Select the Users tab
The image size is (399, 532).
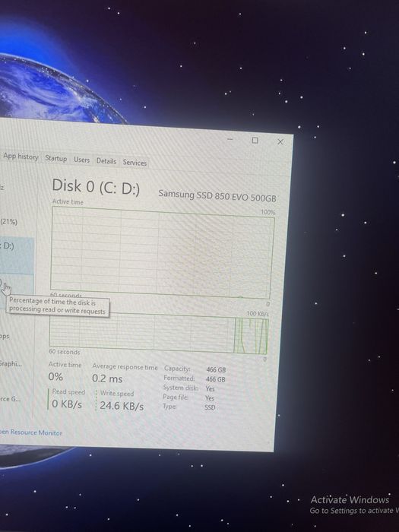[x=82, y=160]
